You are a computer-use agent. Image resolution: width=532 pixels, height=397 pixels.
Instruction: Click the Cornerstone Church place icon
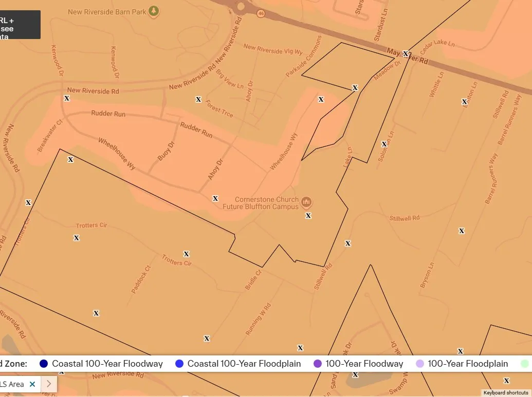coord(306,202)
